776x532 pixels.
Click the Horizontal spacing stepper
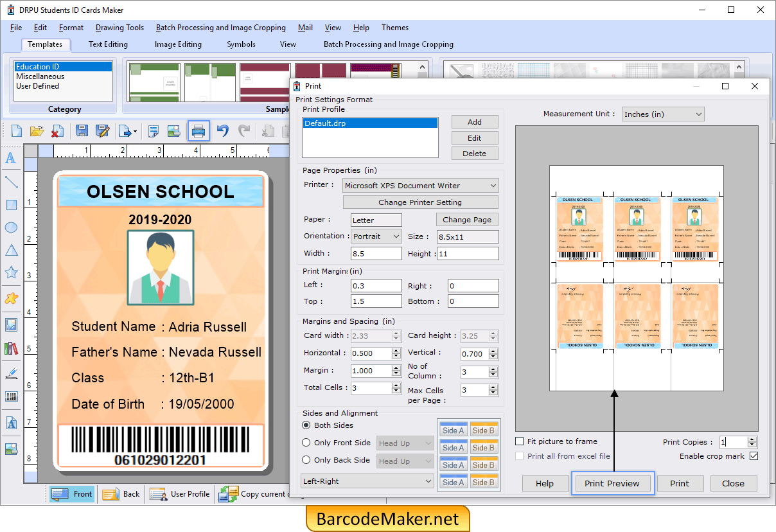pyautogui.click(x=396, y=353)
